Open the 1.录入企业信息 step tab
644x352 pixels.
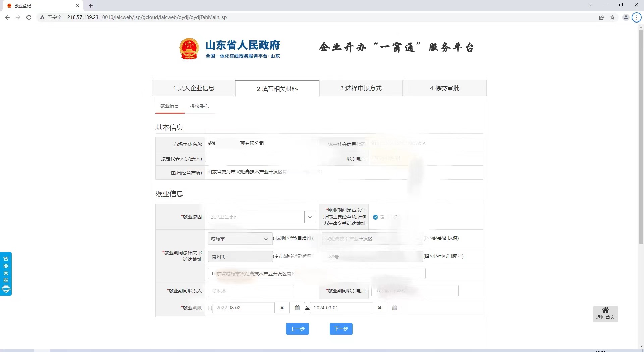pyautogui.click(x=194, y=88)
